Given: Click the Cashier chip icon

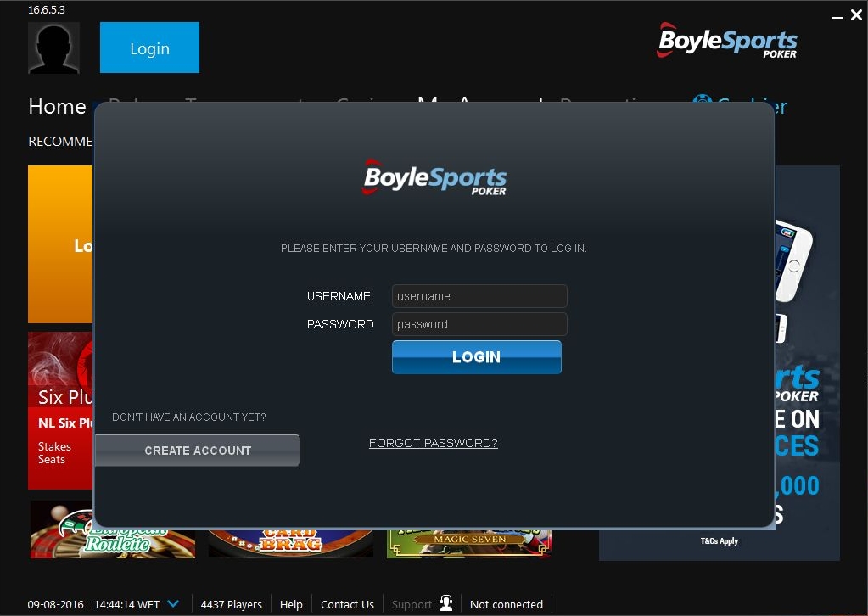Looking at the screenshot, I should click(702, 99).
